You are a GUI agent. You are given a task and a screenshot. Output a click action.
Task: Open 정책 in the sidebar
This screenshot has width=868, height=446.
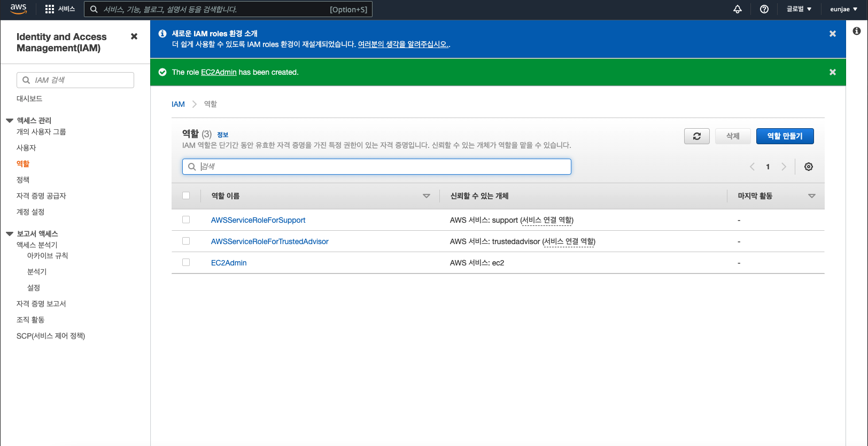[x=23, y=180]
